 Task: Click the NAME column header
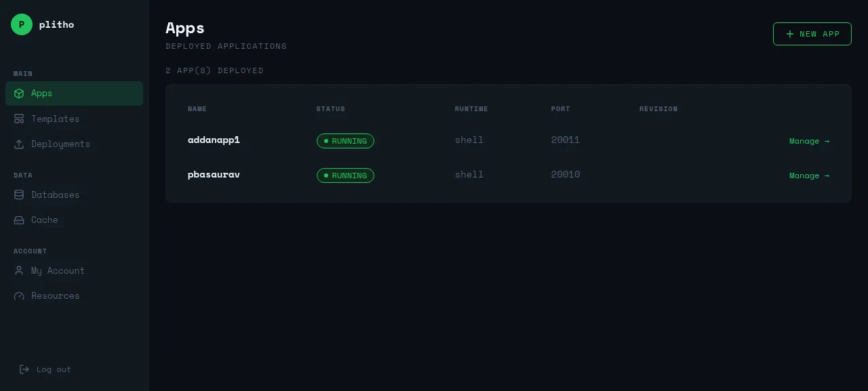point(197,108)
